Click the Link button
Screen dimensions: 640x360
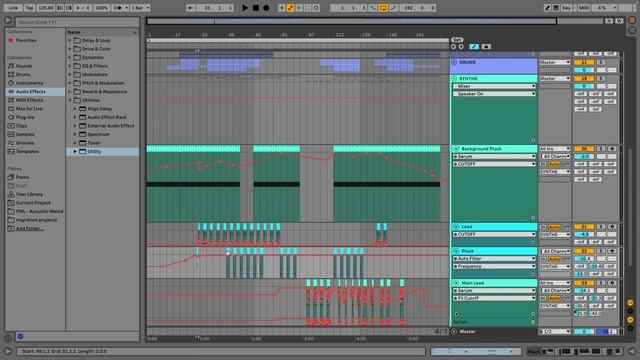tap(13, 8)
